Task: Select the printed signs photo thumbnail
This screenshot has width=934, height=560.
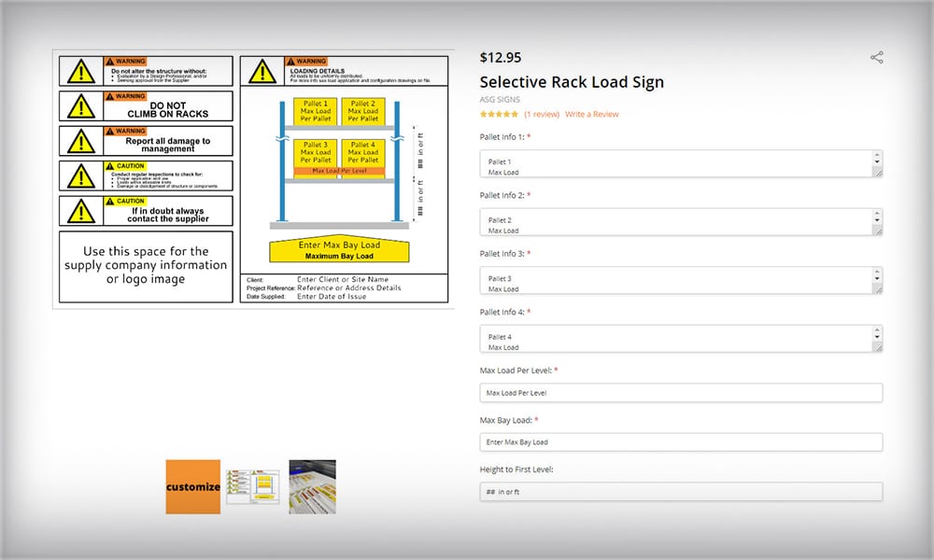Action: point(312,486)
